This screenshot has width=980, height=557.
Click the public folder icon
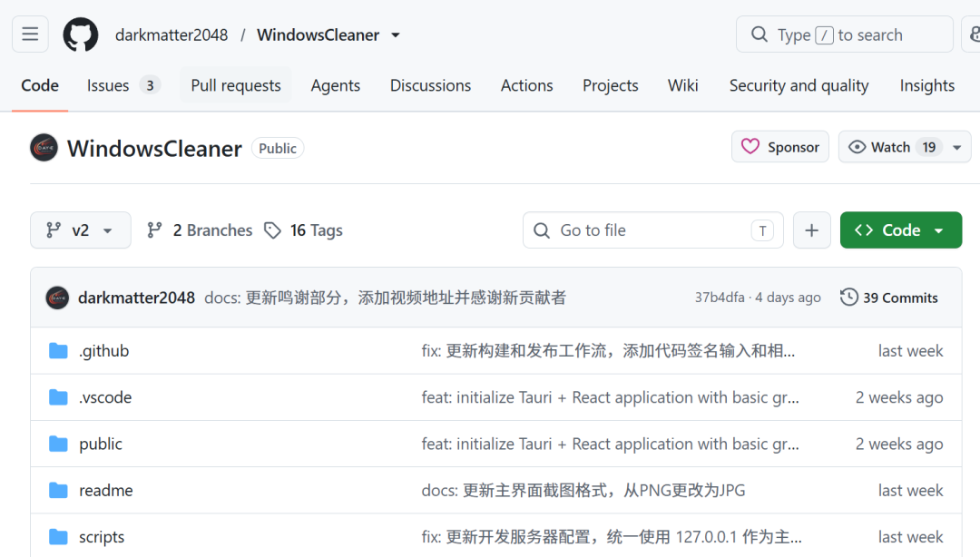pos(58,444)
